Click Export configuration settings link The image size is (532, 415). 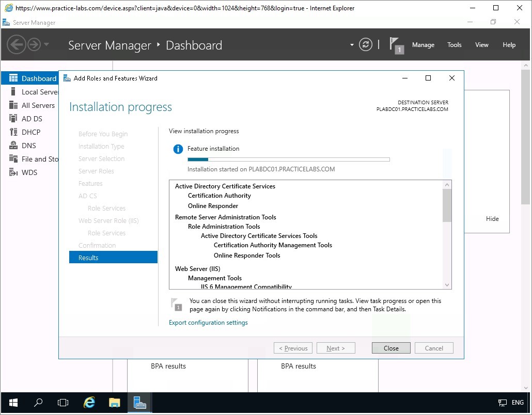pyautogui.click(x=208, y=323)
